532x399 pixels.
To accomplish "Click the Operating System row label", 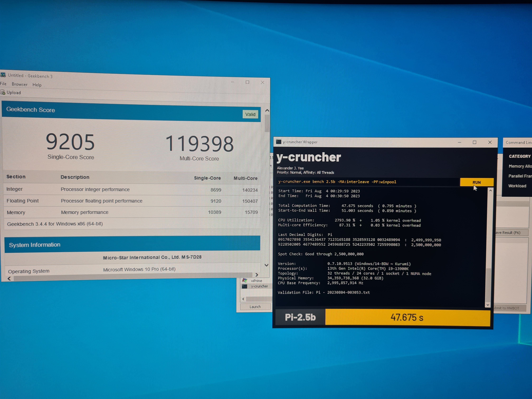I will pyautogui.click(x=29, y=271).
